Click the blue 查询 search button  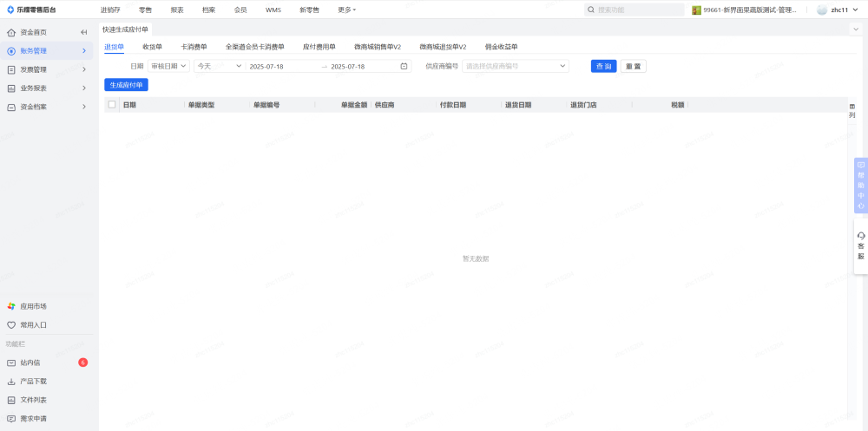click(x=603, y=66)
